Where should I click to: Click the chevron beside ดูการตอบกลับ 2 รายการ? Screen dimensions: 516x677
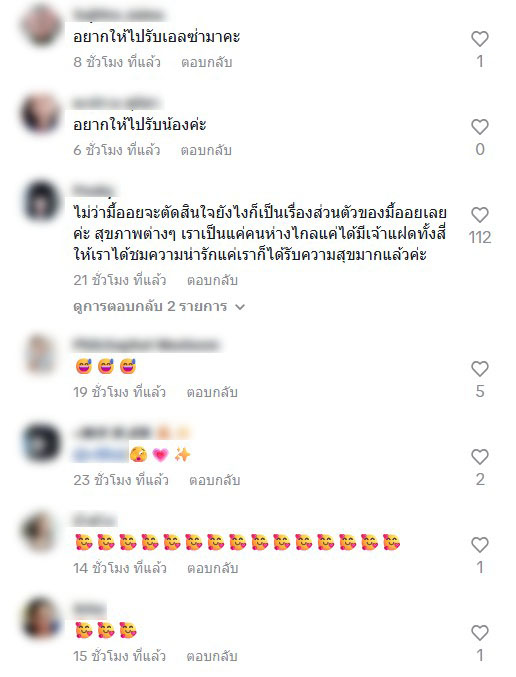pyautogui.click(x=240, y=307)
